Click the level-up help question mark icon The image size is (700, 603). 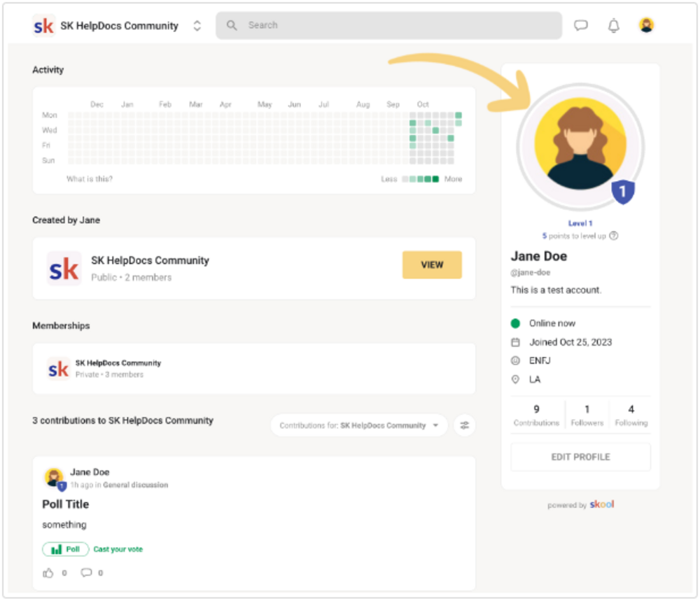[614, 236]
